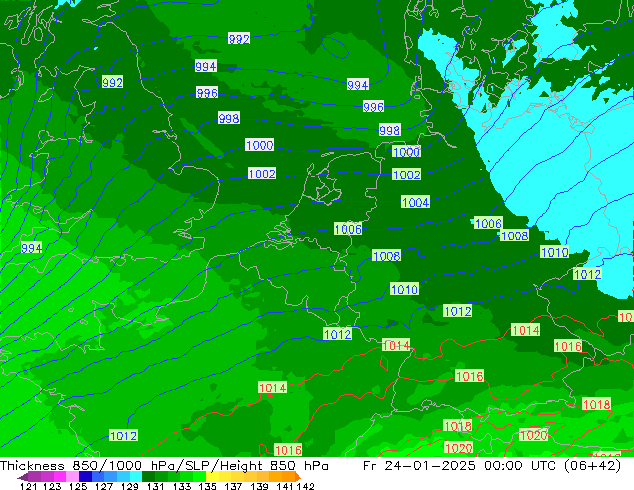The height and width of the screenshot is (490, 634).
Task: Click the 1002 isobar label on pale green background
Action: (407, 175)
